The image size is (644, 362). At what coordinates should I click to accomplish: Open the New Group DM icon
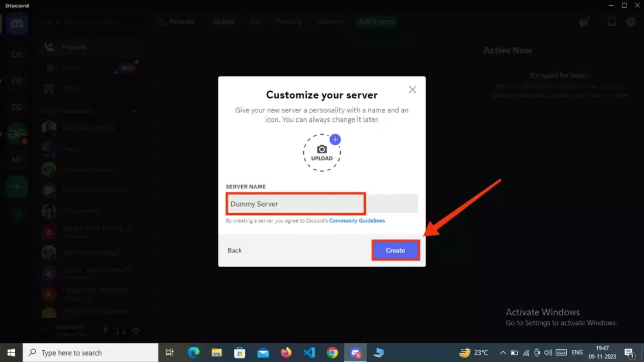click(x=584, y=22)
